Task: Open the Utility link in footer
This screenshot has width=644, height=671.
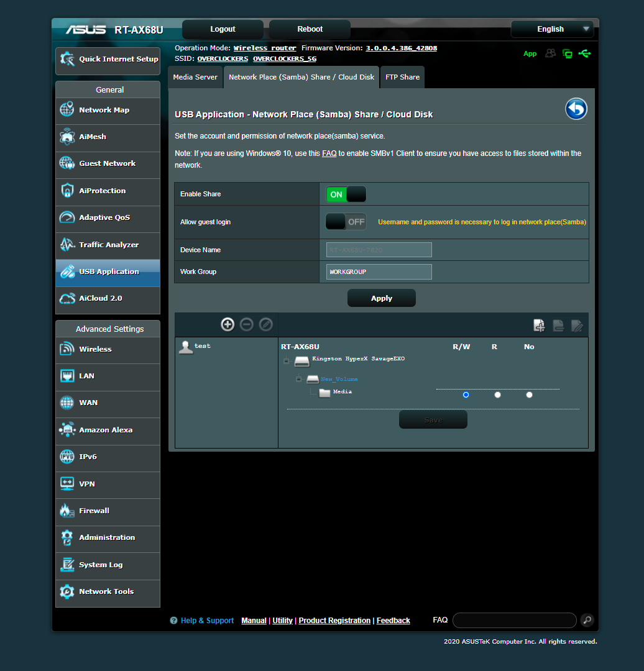Action: click(283, 621)
